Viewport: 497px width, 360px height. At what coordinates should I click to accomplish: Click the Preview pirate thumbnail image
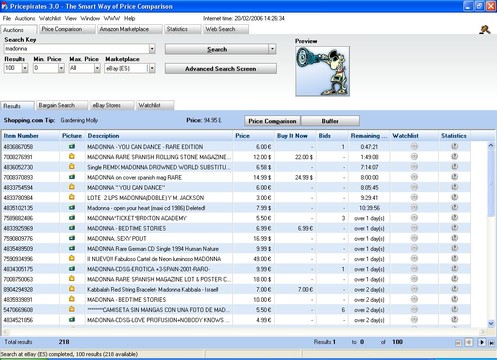coord(322,71)
